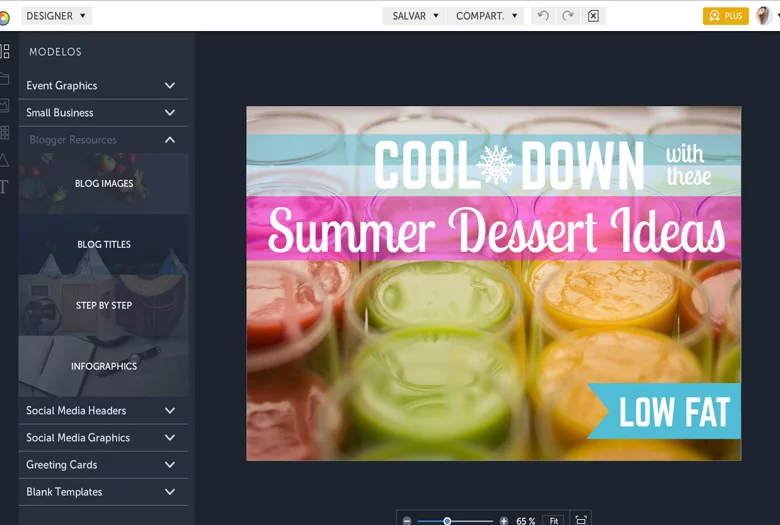Choose the STEP BY STEP template group
Screen dimensions: 780x525
click(x=103, y=305)
